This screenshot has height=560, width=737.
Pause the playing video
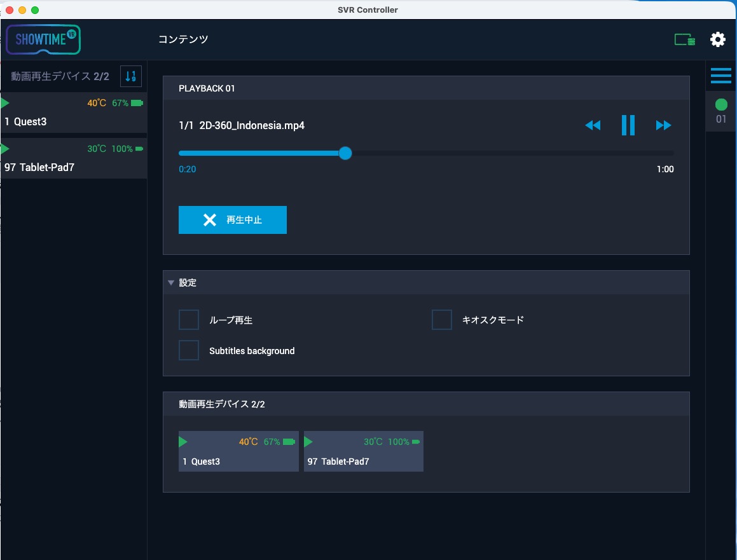tap(628, 125)
